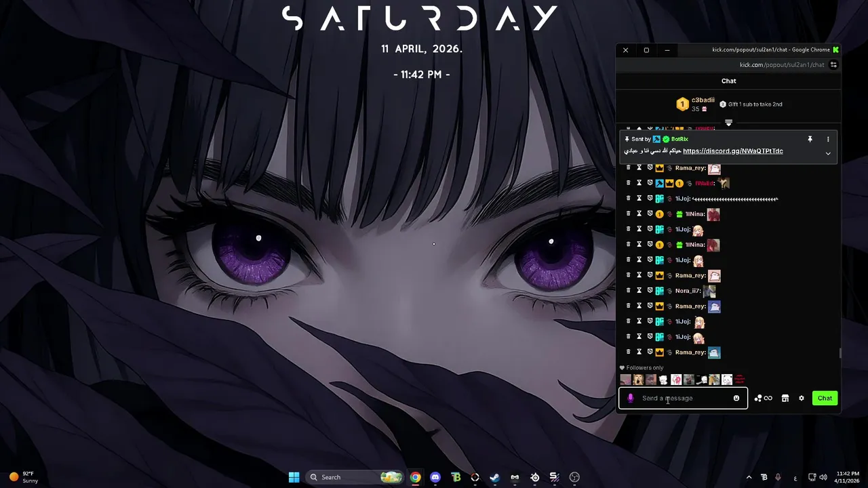The height and width of the screenshot is (488, 868).
Task: Ban 1iJoj from arrows text message row
Action: tap(650, 199)
